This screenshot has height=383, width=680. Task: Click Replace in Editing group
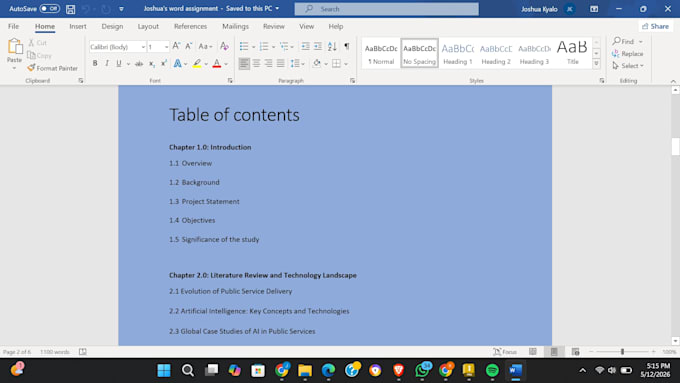[x=628, y=54]
